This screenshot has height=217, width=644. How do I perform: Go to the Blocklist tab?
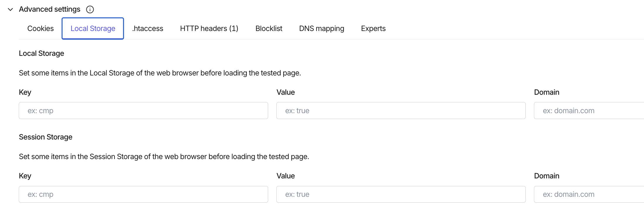point(269,28)
